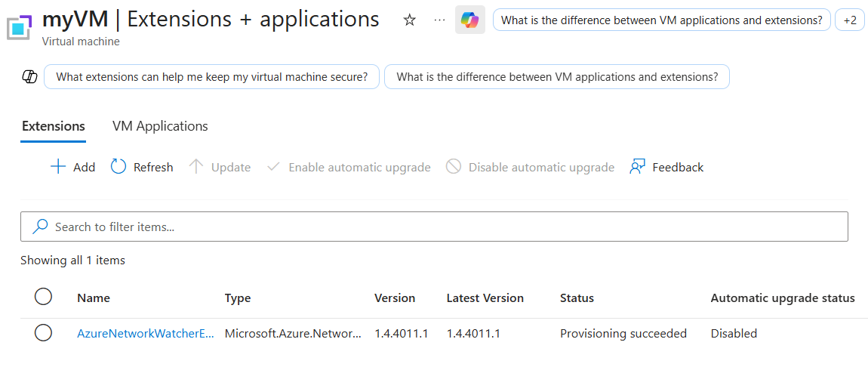Select the AzureNetworkWatcher extension row radio

[x=43, y=333]
